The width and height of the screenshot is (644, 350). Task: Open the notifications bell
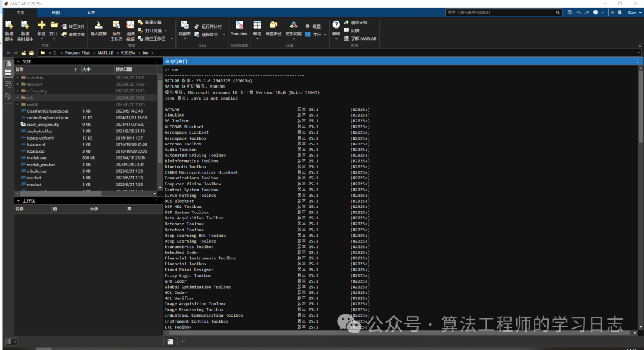click(620, 13)
